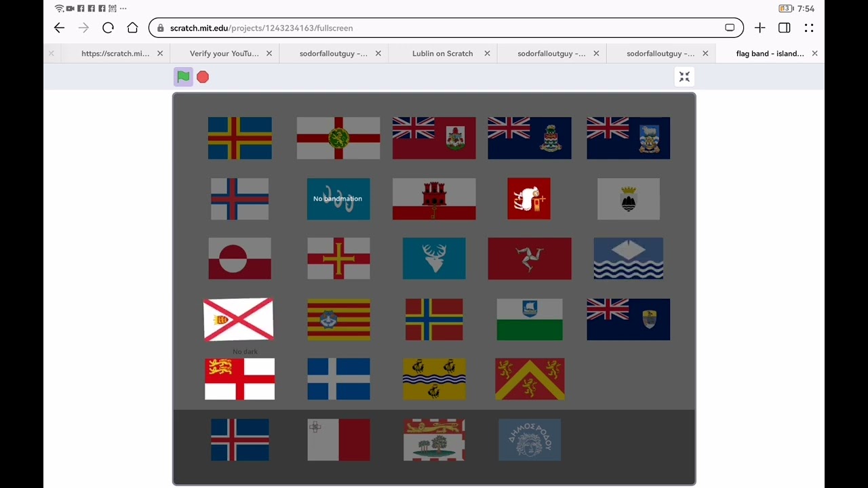Select the Orkney flag, red with blue cross

[x=434, y=319]
